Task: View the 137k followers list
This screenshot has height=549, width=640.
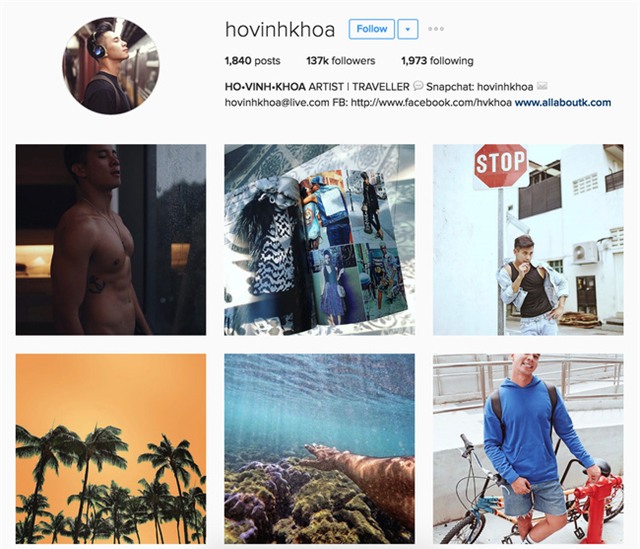Action: (x=340, y=61)
